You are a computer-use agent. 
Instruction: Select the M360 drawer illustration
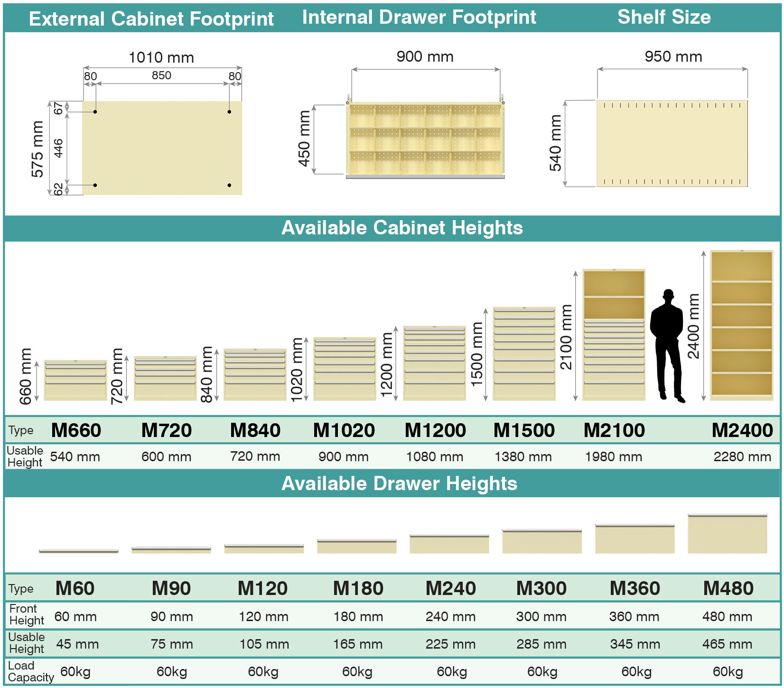coord(635,539)
